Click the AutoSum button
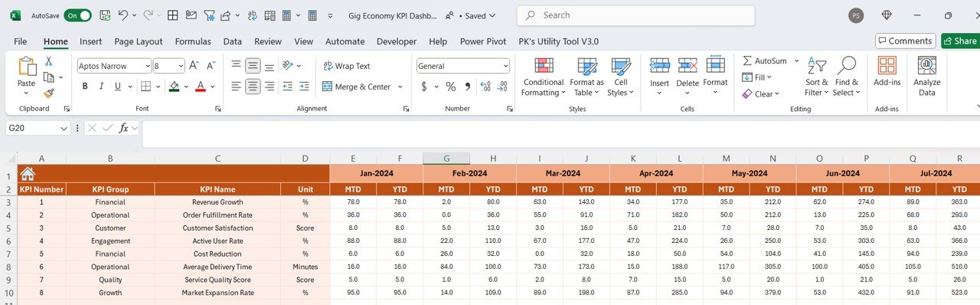The image size is (980, 305). (x=764, y=61)
